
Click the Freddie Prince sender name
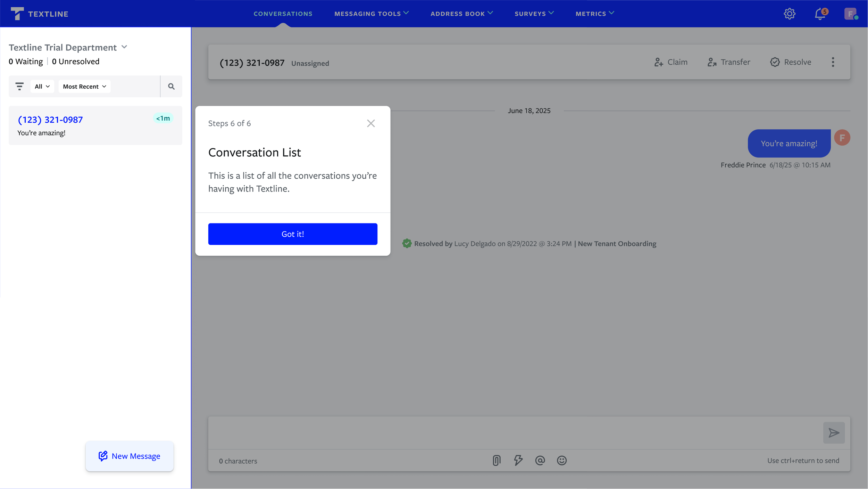point(743,165)
